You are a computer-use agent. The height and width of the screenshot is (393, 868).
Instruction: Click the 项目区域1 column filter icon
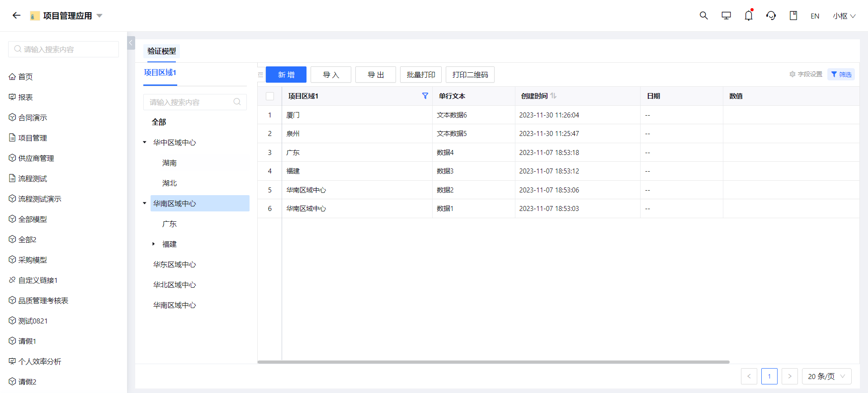[425, 96]
